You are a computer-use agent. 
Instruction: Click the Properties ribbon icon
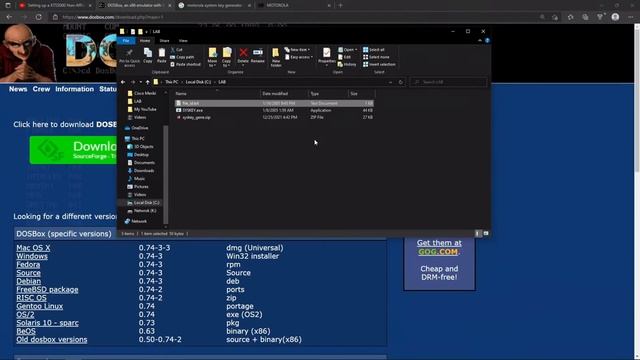click(x=327, y=56)
